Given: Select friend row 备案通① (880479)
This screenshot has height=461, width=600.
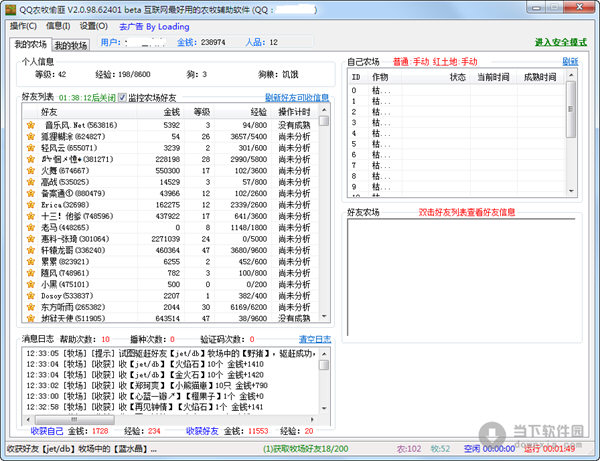Looking at the screenshot, I should (170, 194).
